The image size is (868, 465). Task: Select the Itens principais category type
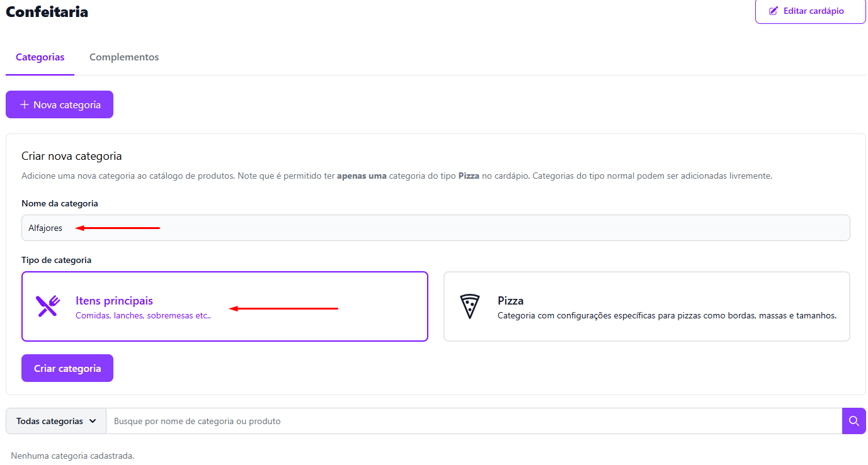(224, 306)
